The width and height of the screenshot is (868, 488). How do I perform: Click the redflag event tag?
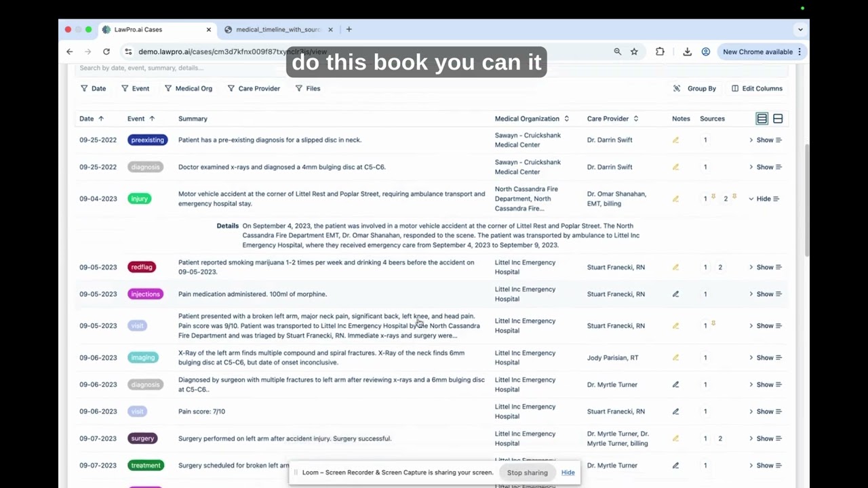142,267
